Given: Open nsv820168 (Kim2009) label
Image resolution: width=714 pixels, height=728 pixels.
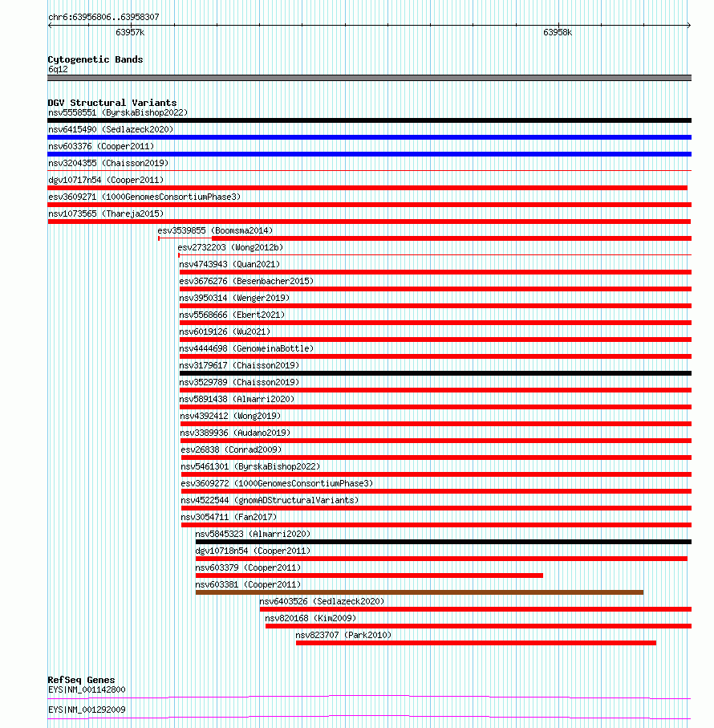Looking at the screenshot, I should [310, 618].
